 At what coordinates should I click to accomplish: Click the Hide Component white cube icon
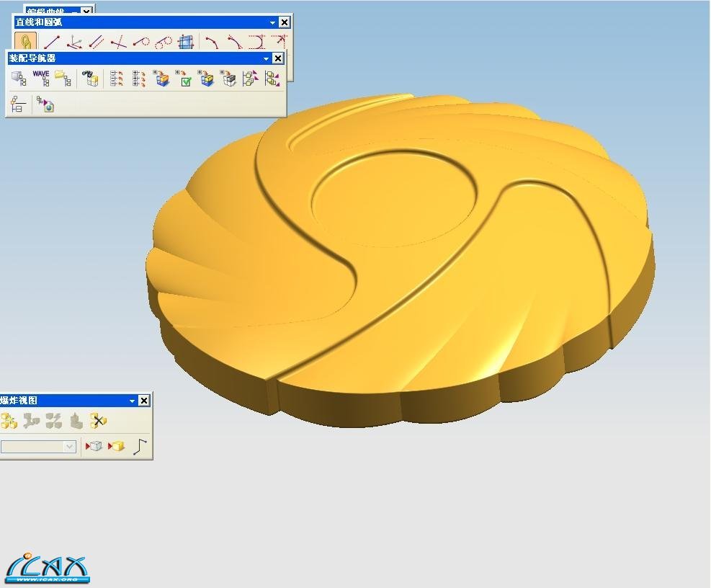tap(94, 447)
